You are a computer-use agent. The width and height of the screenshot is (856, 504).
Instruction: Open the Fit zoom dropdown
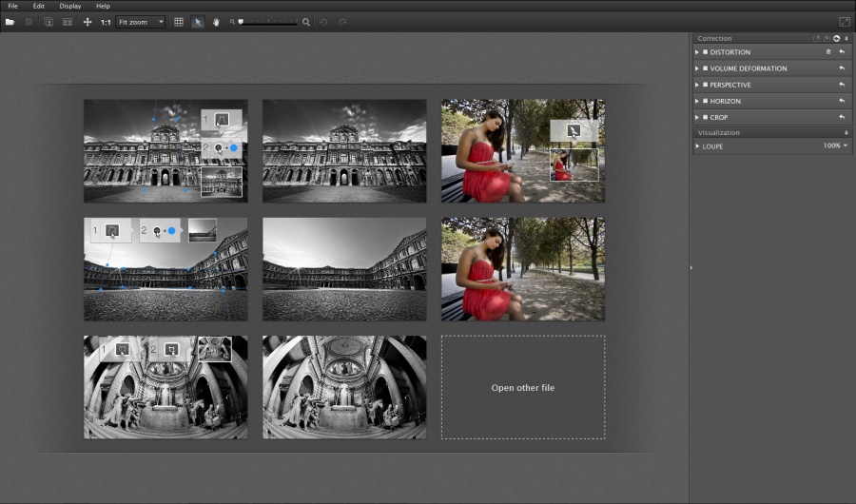tap(141, 22)
